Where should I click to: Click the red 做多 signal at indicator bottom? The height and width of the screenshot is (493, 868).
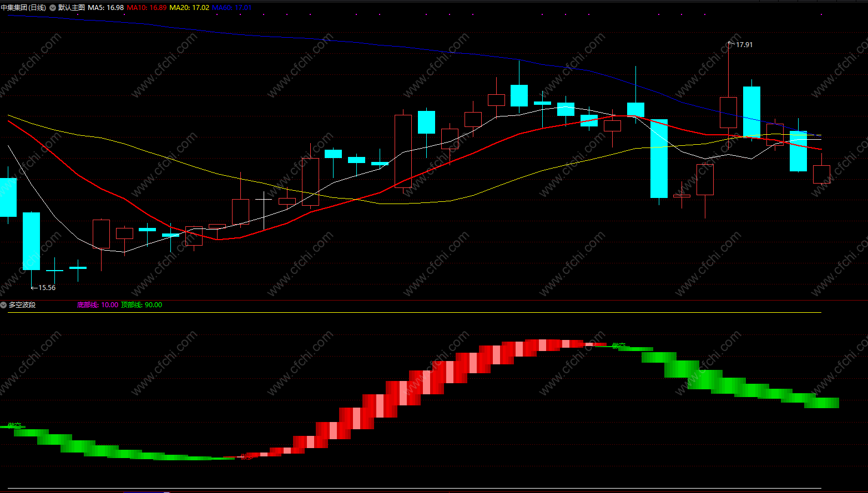pyautogui.click(x=247, y=457)
